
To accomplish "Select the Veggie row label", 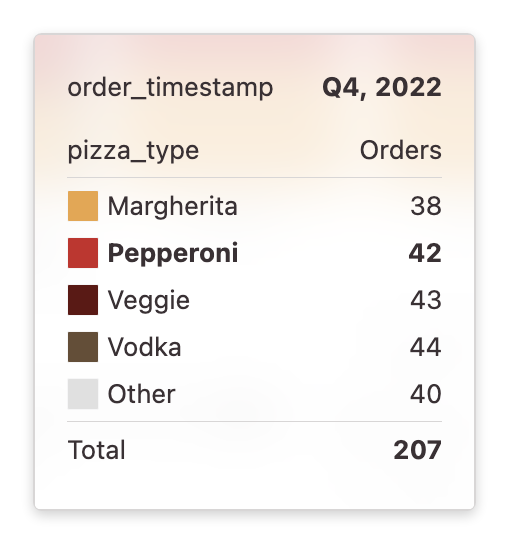I will (x=149, y=301).
